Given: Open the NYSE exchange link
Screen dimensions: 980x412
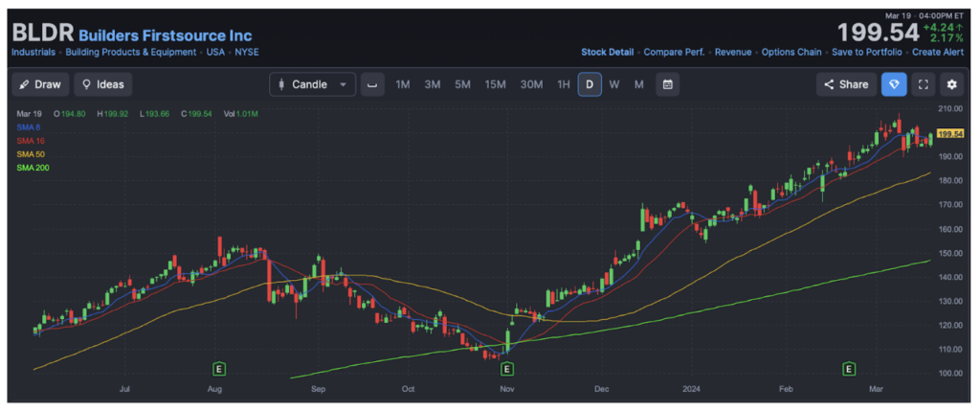Looking at the screenshot, I should point(247,52).
